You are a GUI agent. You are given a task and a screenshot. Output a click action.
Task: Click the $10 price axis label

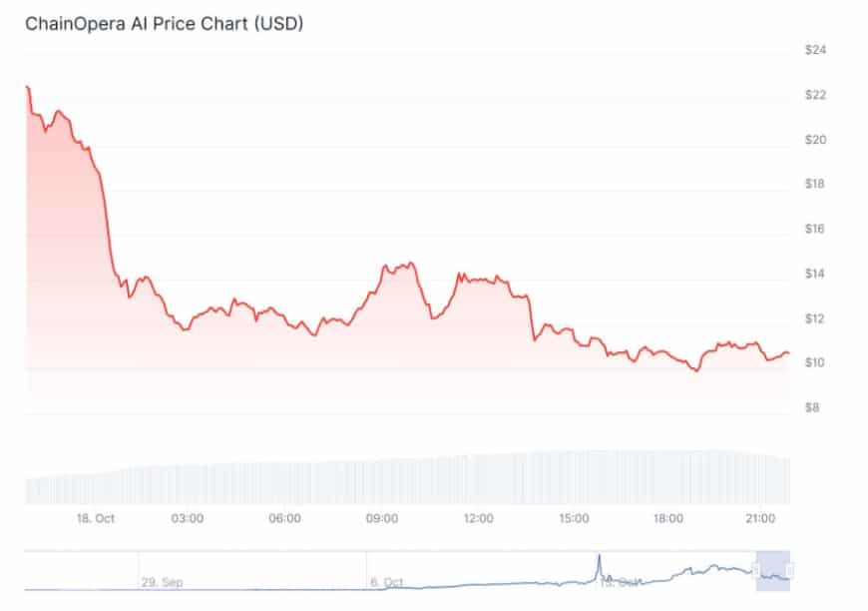pyautogui.click(x=816, y=362)
